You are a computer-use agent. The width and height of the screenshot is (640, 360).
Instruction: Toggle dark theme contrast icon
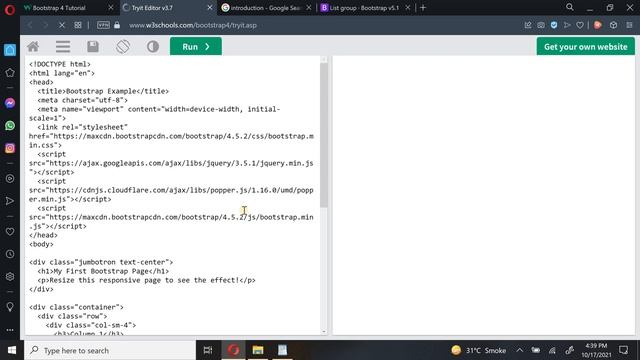tap(153, 47)
